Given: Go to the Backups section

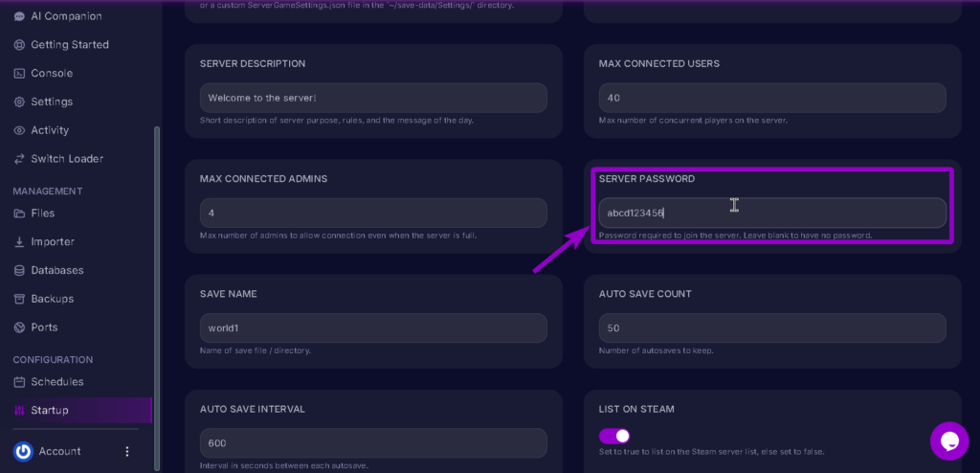Looking at the screenshot, I should (x=52, y=299).
